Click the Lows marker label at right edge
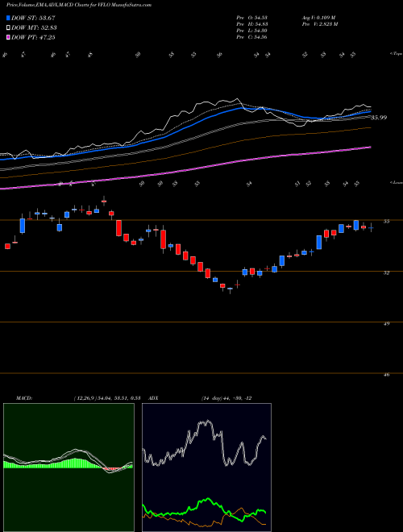The width and height of the screenshot is (403, 532). (x=396, y=182)
